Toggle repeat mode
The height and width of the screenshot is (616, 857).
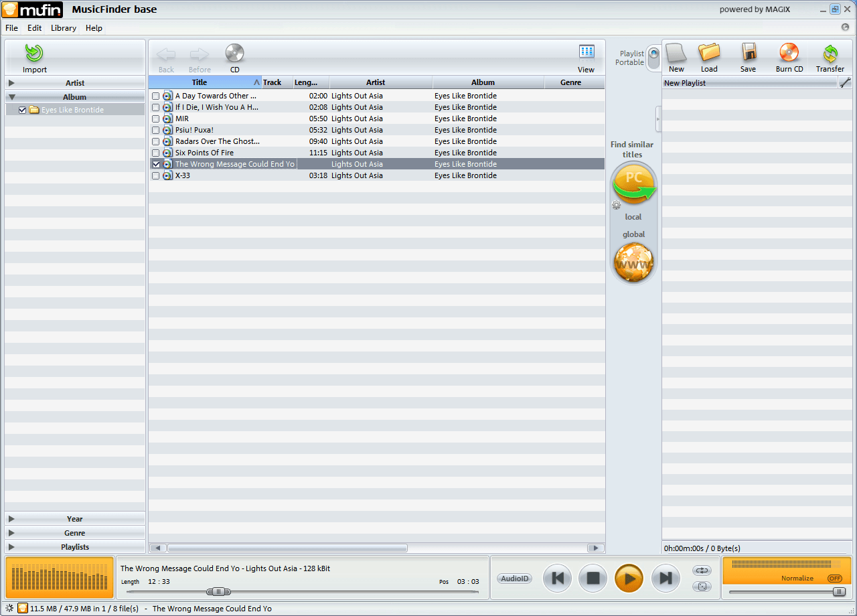click(702, 570)
